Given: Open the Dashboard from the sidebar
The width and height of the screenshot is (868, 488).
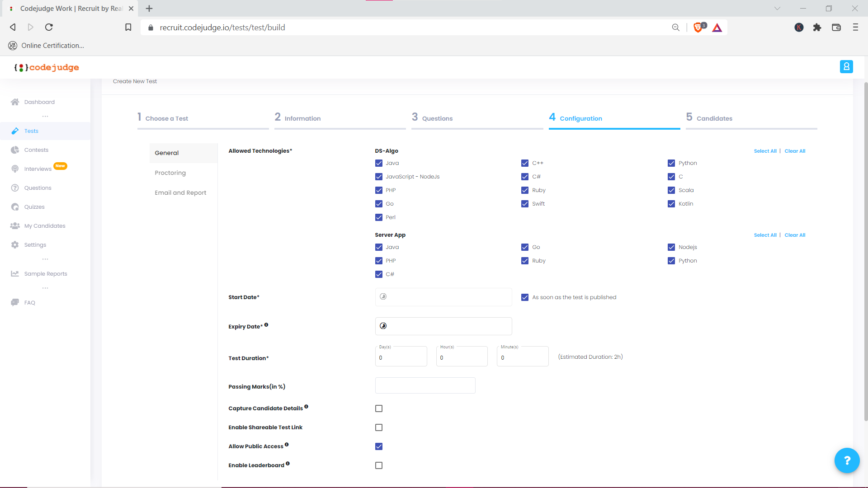Looking at the screenshot, I should point(39,102).
